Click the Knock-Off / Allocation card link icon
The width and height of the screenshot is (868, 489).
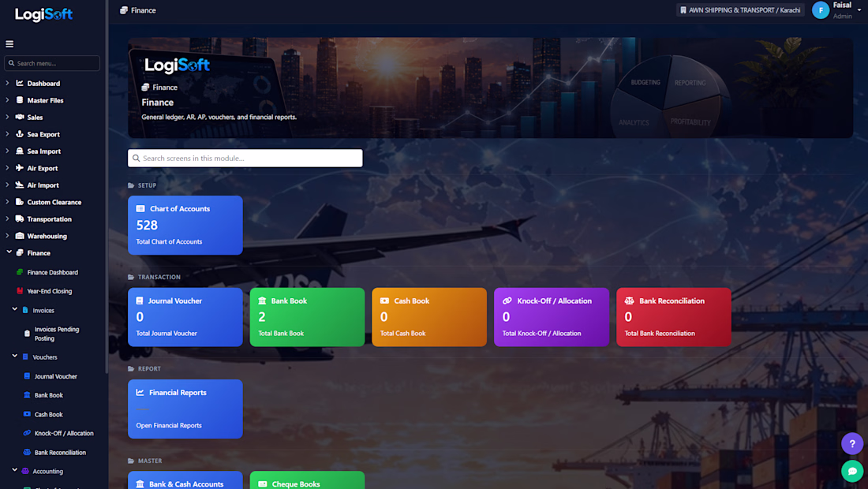507,300
